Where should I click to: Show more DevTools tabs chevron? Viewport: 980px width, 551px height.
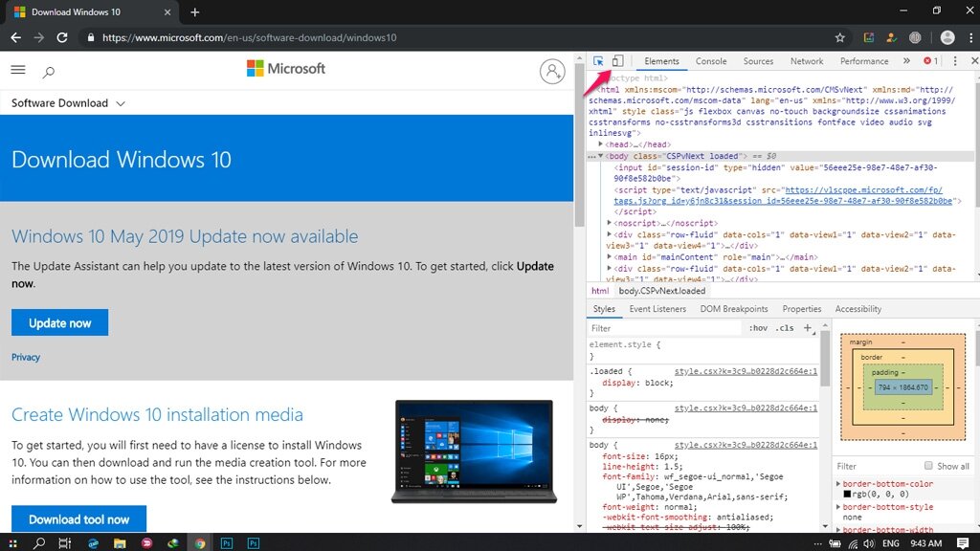click(x=906, y=60)
